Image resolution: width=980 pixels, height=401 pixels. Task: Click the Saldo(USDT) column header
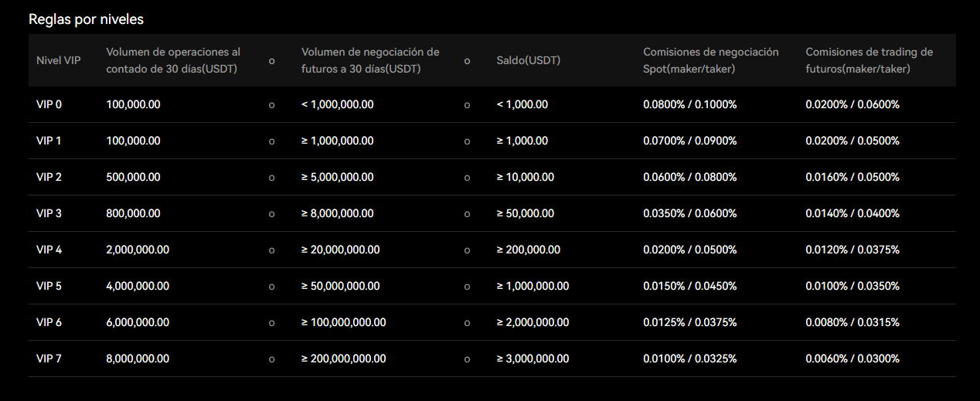point(529,60)
